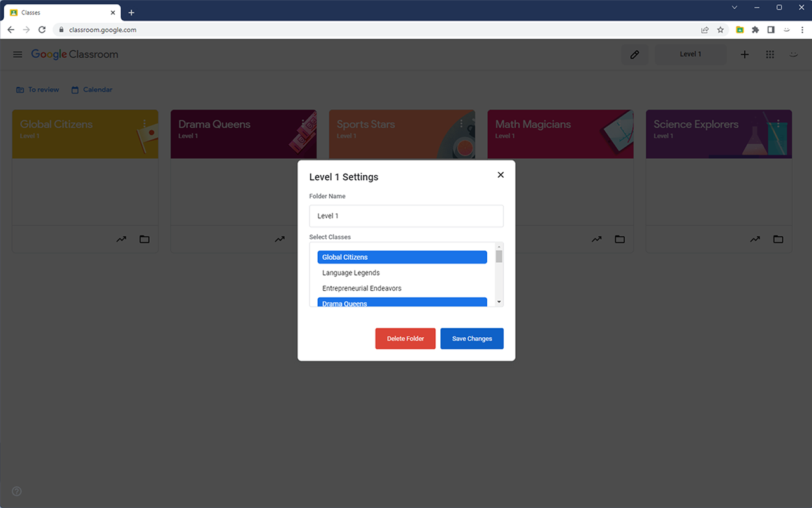Viewport: 812px width, 508px height.
Task: Open the Sports Stars class
Action: pyautogui.click(x=366, y=124)
